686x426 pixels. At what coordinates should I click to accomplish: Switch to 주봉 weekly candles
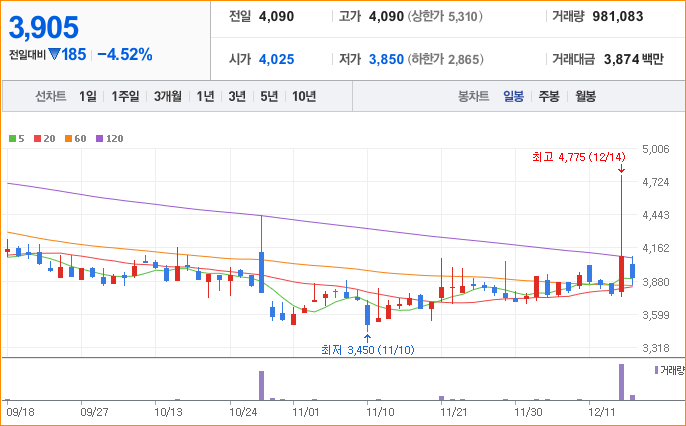point(549,96)
